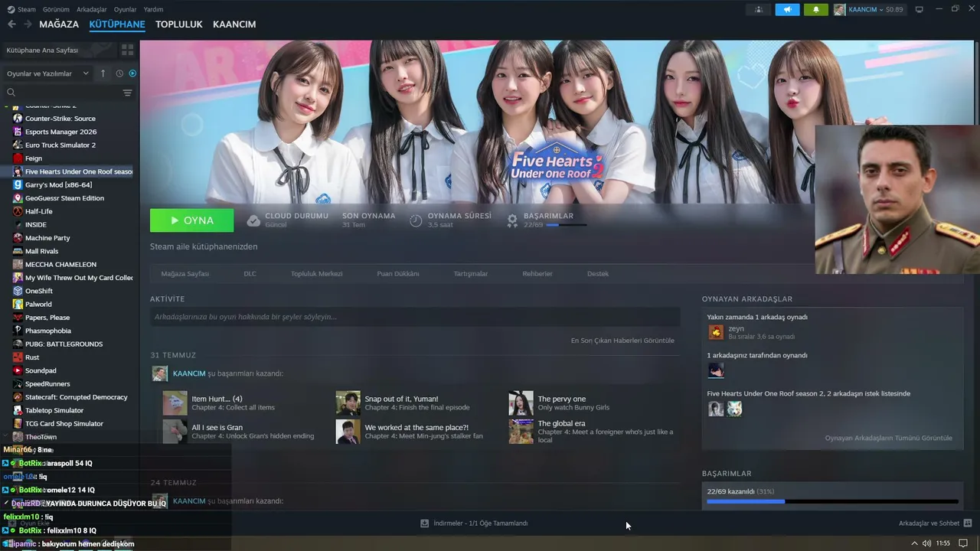This screenshot has height=551, width=980.
Task: Click the library search field
Action: (64, 93)
